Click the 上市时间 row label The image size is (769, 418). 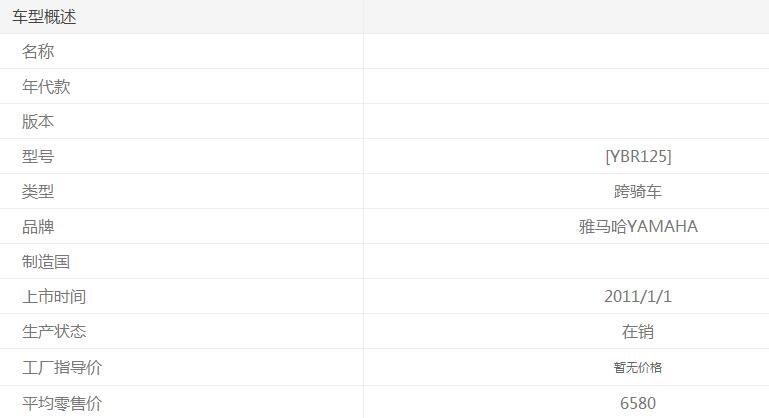(x=54, y=297)
